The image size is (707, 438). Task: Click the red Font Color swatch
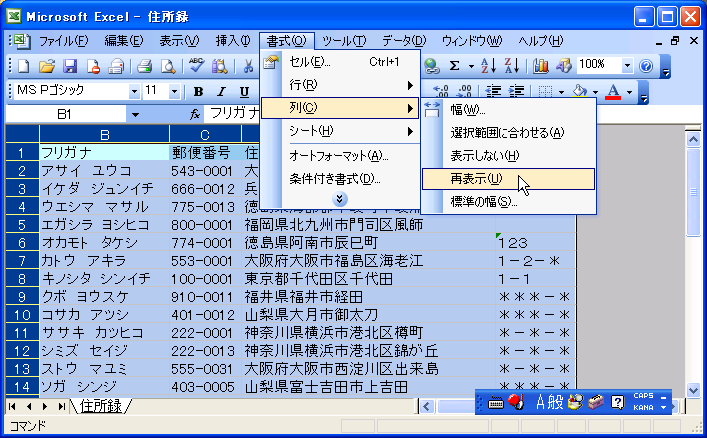pyautogui.click(x=613, y=92)
